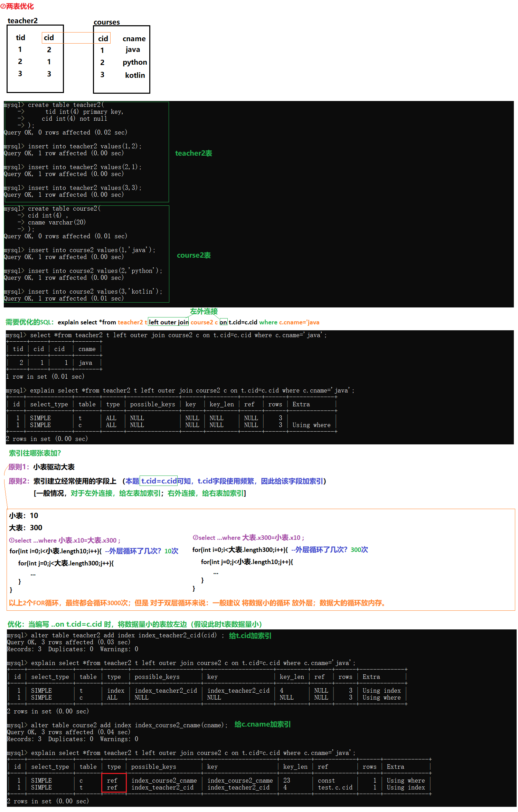
Task: Click the "大表: 300" line
Action: click(26, 528)
